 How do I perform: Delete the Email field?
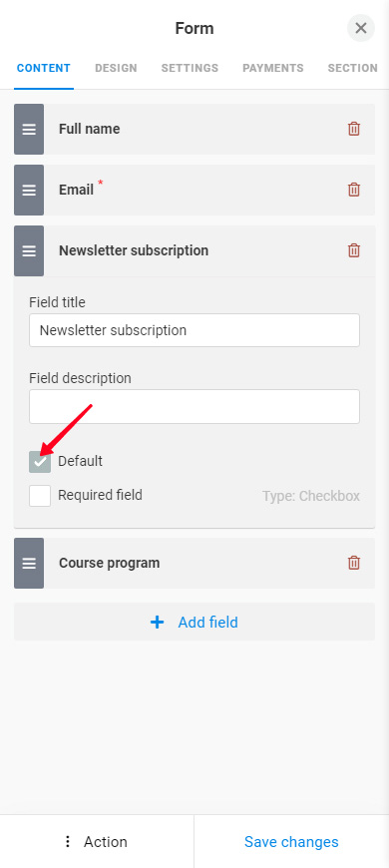[x=353, y=190]
